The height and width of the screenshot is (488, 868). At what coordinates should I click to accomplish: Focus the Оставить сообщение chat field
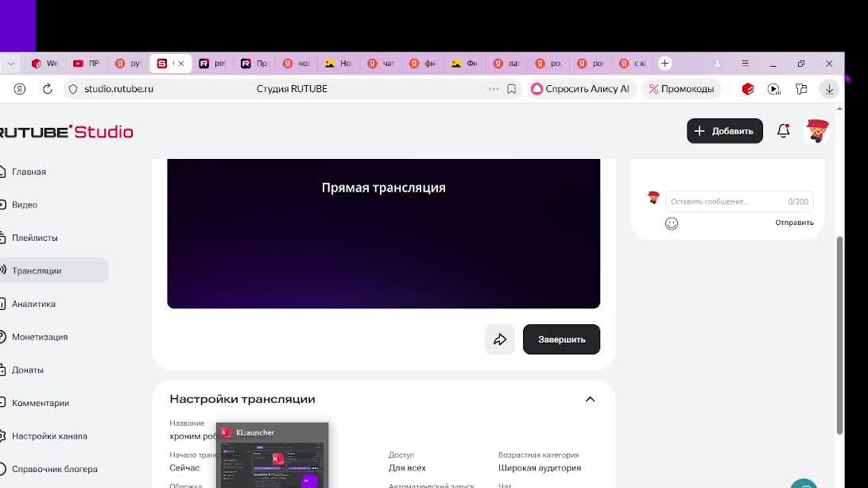tap(739, 201)
